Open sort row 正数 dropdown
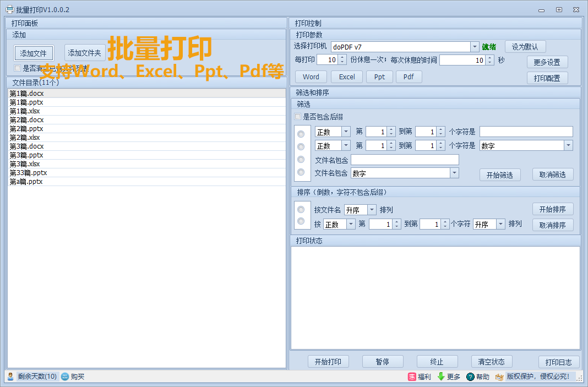588x387 pixels. pos(351,224)
